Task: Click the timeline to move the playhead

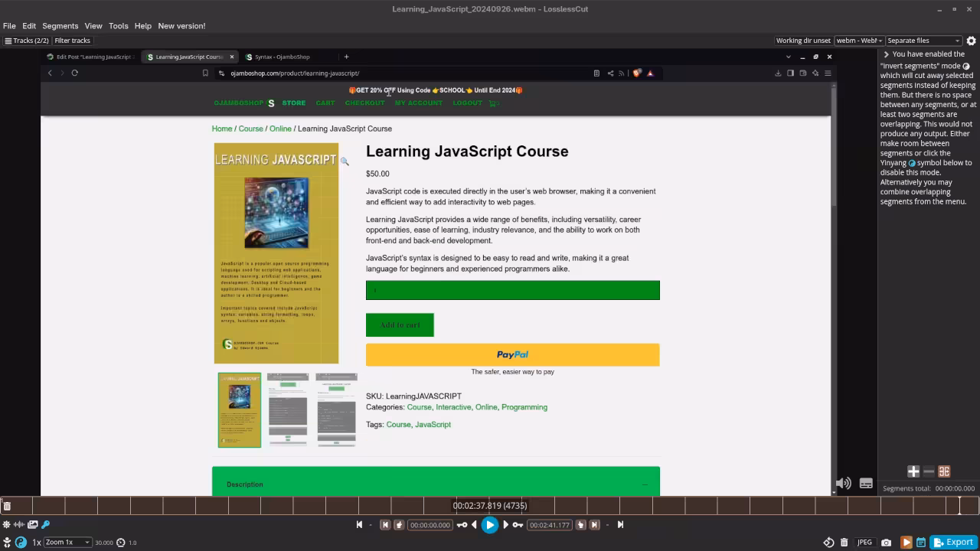Action: pos(306,506)
